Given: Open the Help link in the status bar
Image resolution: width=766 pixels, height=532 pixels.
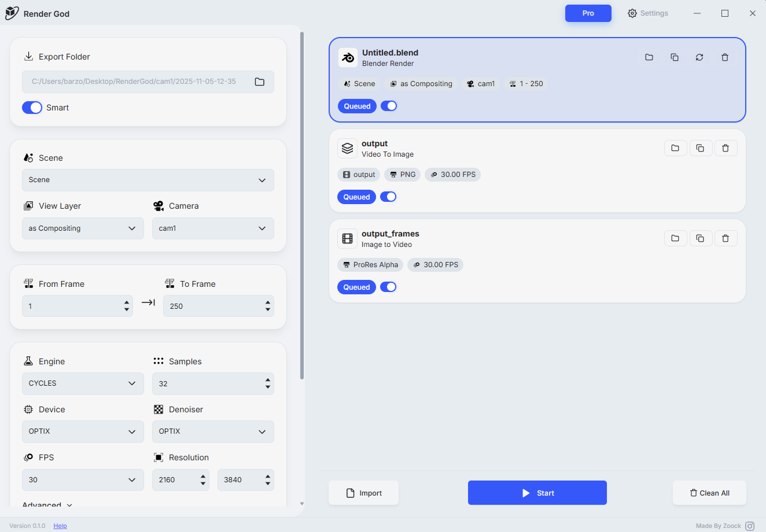Looking at the screenshot, I should pos(60,526).
